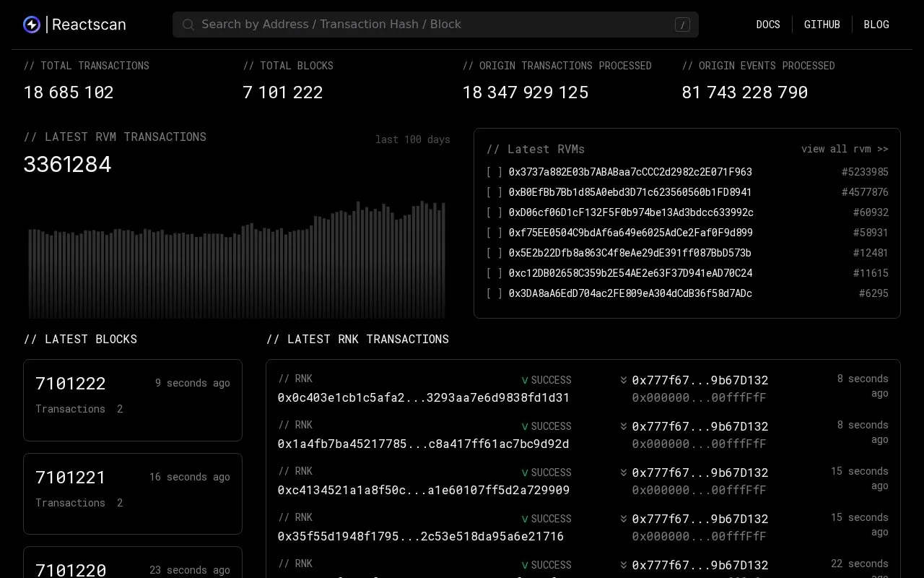This screenshot has height=578, width=924.
Task: Click RVM count #5233985
Action: [x=865, y=172]
